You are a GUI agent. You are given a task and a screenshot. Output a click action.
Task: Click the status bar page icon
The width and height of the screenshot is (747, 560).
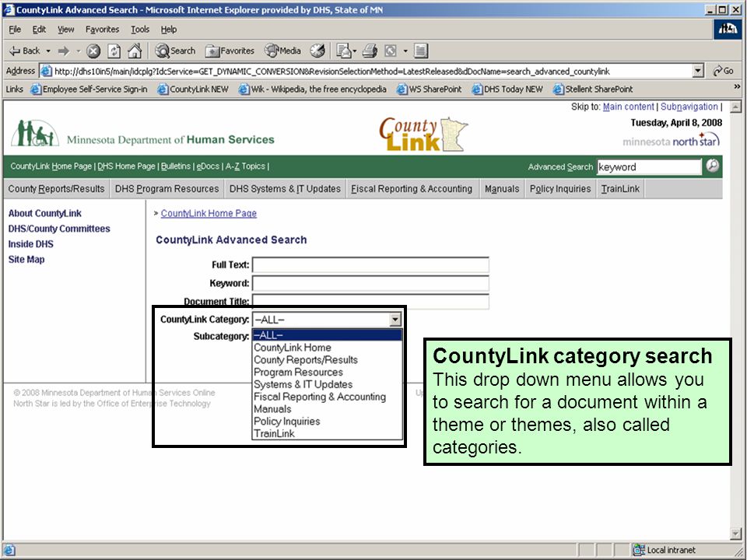[x=9, y=550]
